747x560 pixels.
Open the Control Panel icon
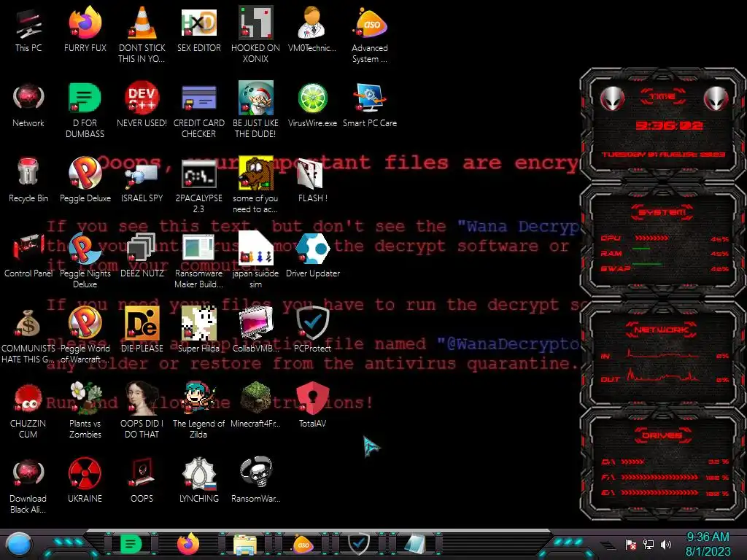coord(28,255)
